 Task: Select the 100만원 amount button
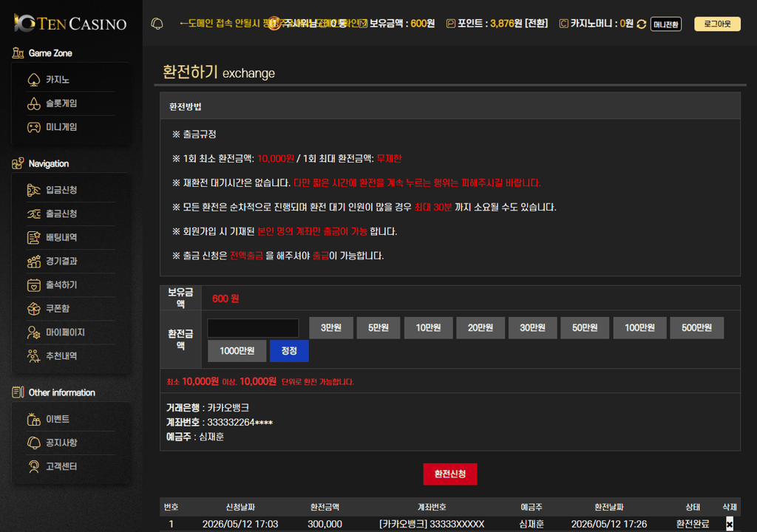(x=639, y=328)
